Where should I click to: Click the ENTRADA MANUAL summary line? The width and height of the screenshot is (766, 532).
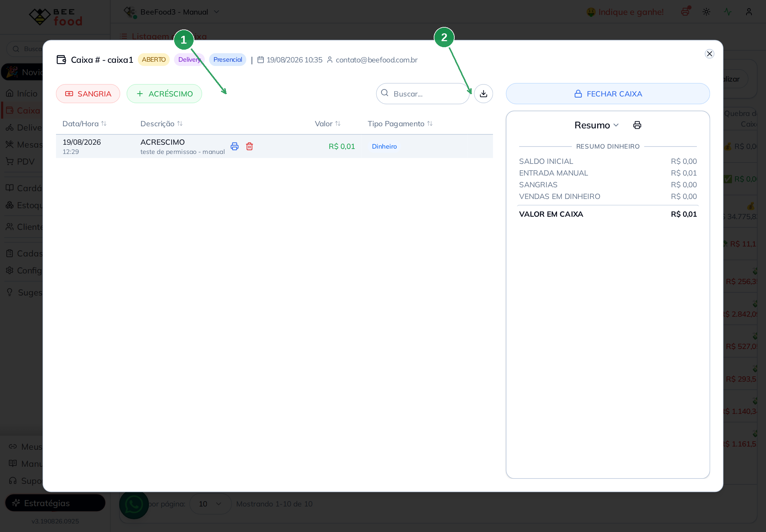click(x=608, y=173)
